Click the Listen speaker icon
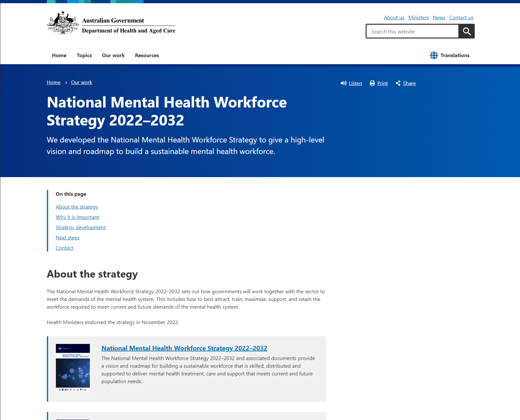The image size is (520, 420). pos(343,83)
